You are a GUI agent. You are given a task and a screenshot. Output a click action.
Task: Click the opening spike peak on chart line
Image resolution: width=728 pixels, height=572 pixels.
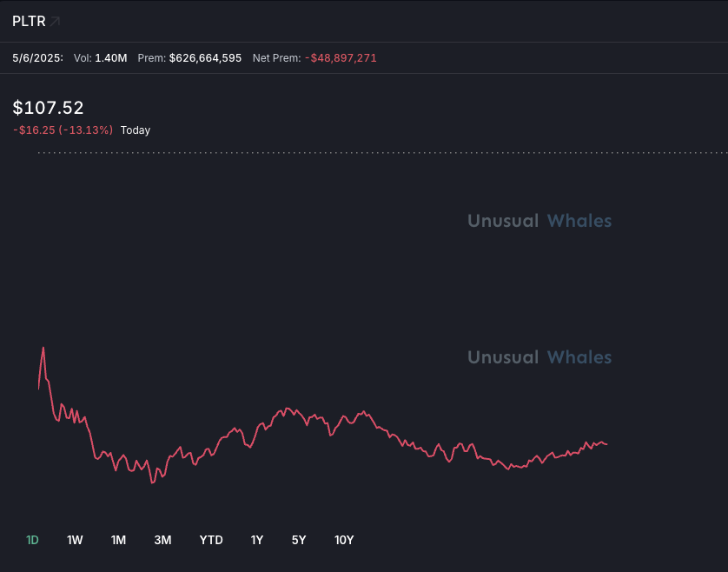[43, 348]
